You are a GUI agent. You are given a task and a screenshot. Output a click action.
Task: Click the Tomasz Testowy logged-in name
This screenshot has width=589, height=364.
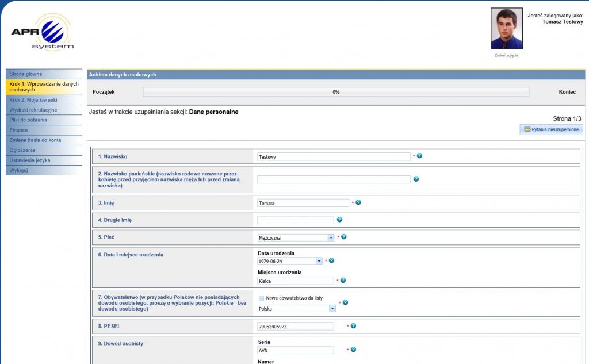(563, 22)
